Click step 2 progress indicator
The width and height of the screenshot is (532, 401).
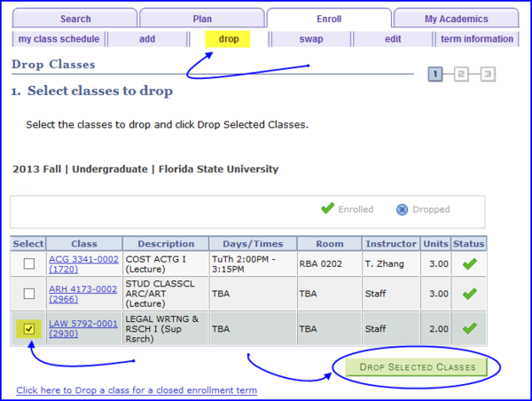[x=461, y=75]
